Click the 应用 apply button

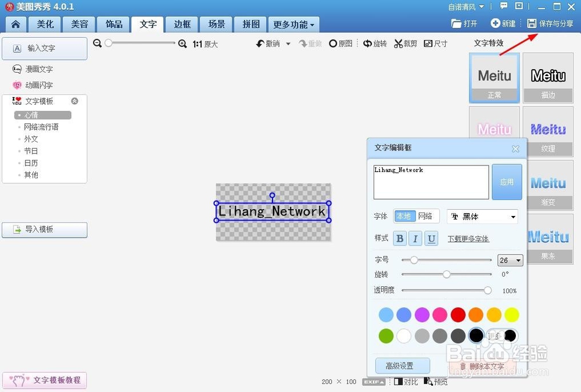coord(507,182)
